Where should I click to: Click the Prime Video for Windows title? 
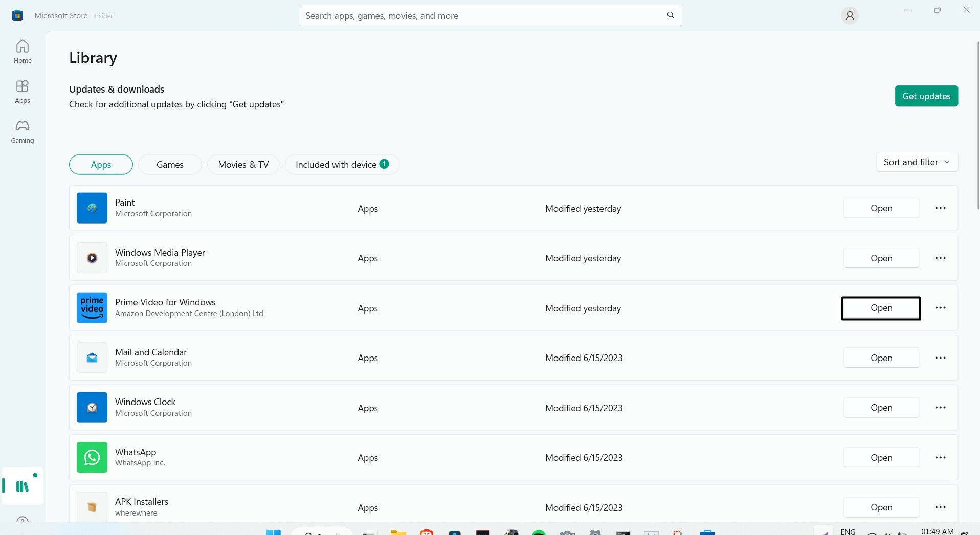coord(165,302)
